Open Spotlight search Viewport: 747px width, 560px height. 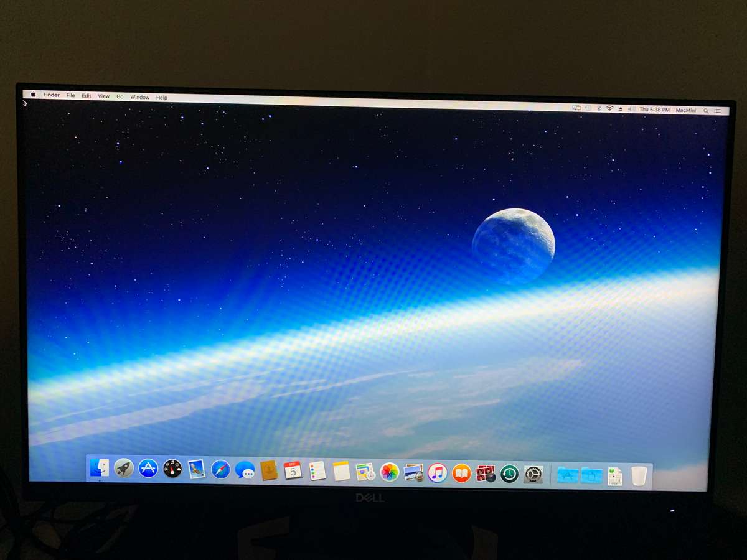tap(705, 110)
